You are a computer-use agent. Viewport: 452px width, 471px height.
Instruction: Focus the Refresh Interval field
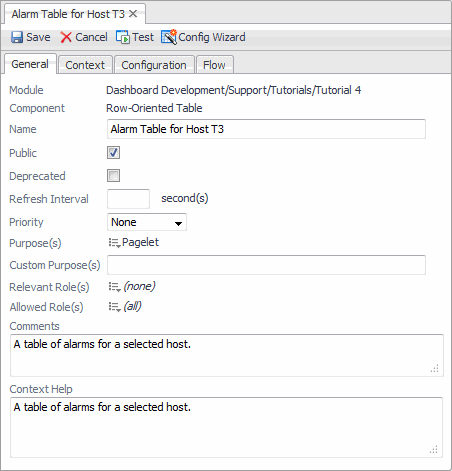(x=128, y=199)
